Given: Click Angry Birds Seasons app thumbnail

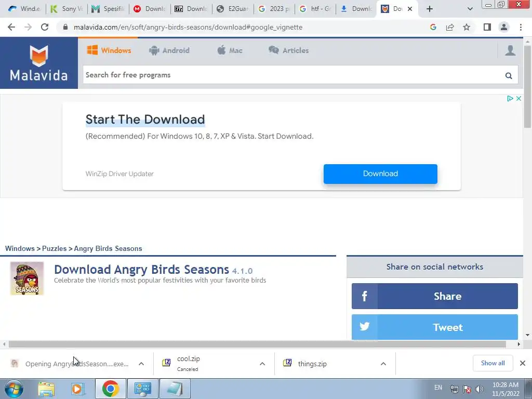Looking at the screenshot, I should [27, 278].
